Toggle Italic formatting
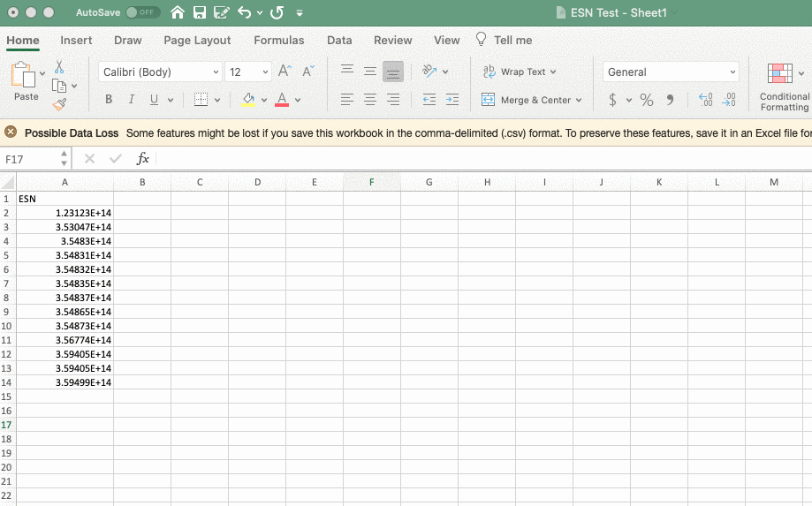 pos(132,99)
